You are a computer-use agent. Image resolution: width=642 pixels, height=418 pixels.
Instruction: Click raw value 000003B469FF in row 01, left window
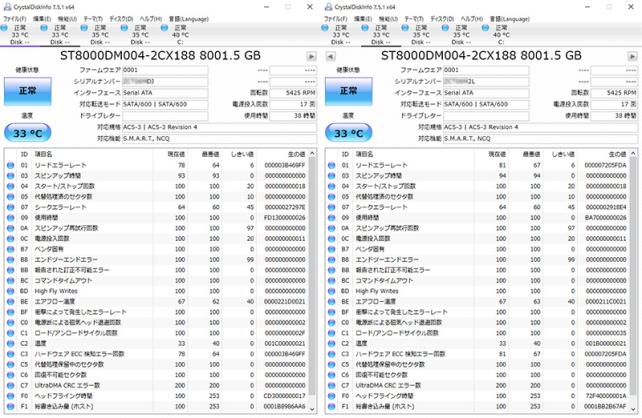click(285, 165)
